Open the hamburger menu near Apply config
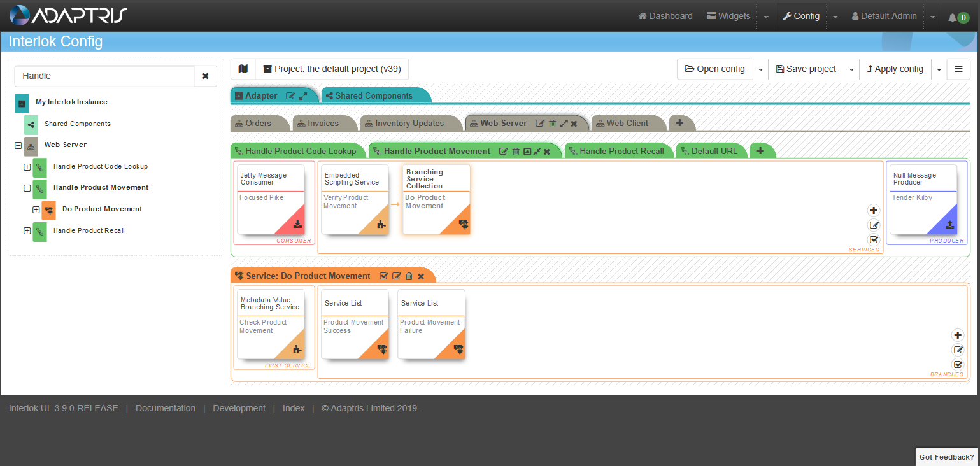The image size is (980, 466). (x=958, y=69)
